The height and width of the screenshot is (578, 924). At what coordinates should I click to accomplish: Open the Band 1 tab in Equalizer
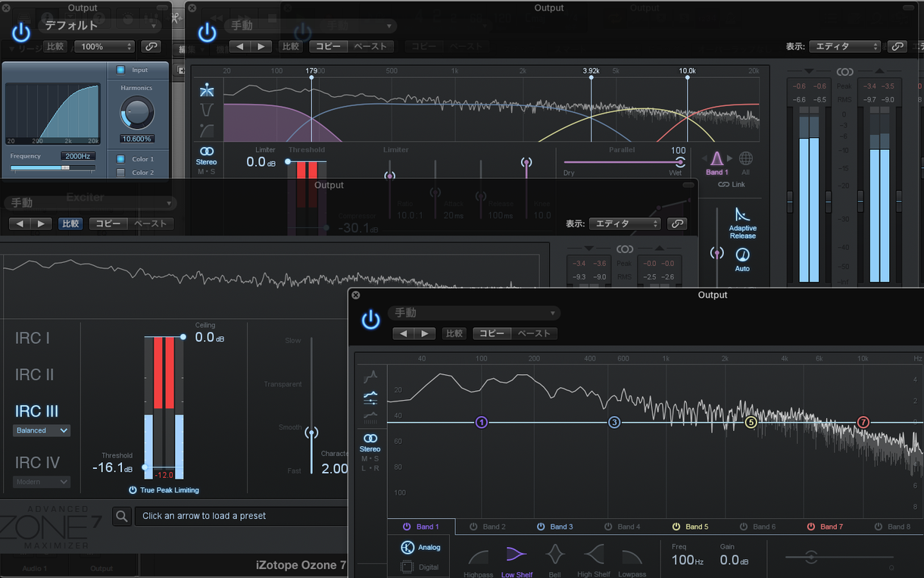(x=421, y=526)
